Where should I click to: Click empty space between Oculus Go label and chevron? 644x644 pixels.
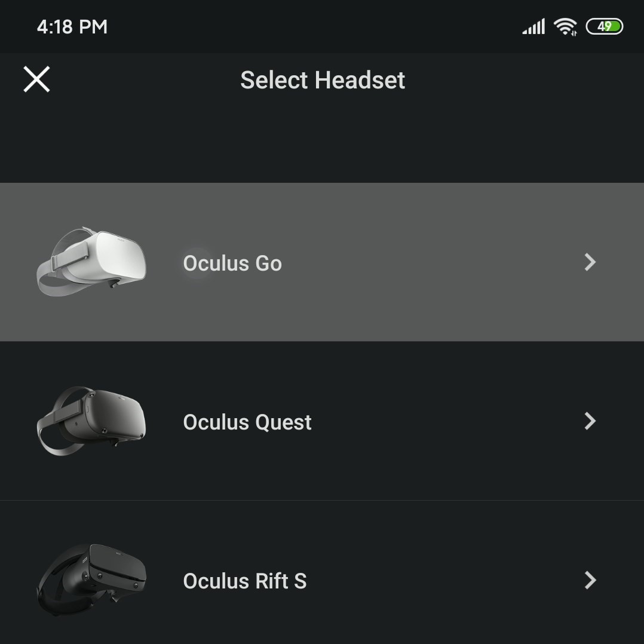pyautogui.click(x=430, y=263)
